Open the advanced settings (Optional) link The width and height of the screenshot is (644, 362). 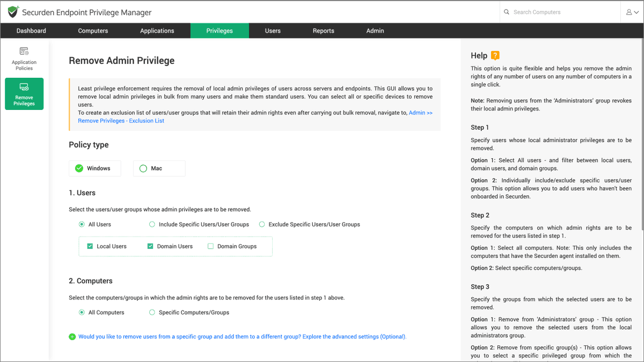(x=243, y=337)
